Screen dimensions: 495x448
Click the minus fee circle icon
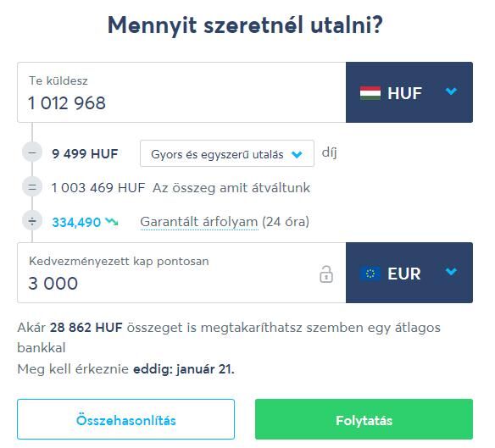click(32, 152)
